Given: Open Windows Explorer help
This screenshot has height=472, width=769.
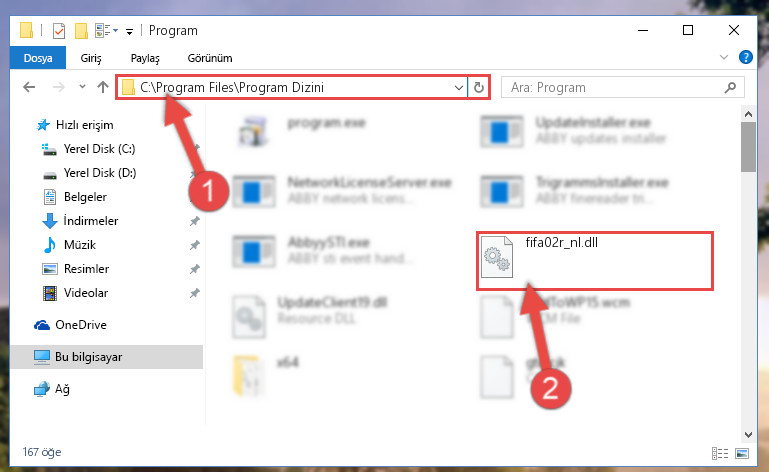Looking at the screenshot, I should 745,57.
